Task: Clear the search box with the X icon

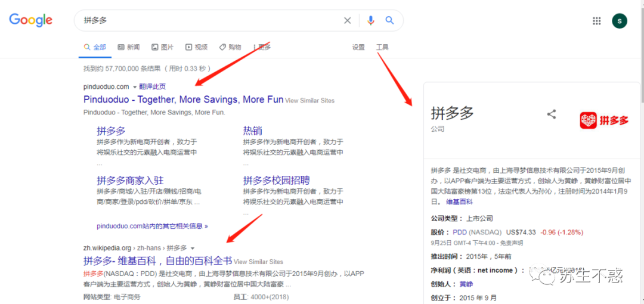Action: 348,20
